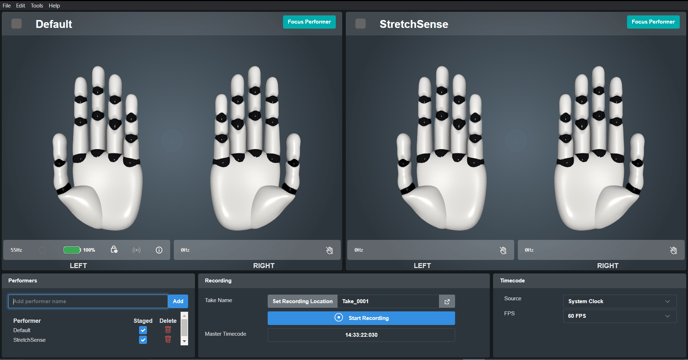Viewport: 688px width, 360px height.
Task: Uncheck Staged for StretchSense performer
Action: 143,340
